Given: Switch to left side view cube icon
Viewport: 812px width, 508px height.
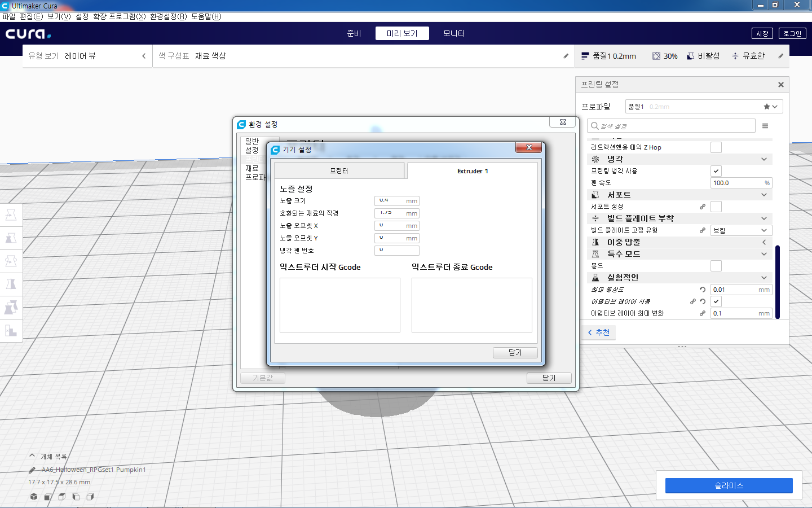Looking at the screenshot, I should click(x=76, y=497).
